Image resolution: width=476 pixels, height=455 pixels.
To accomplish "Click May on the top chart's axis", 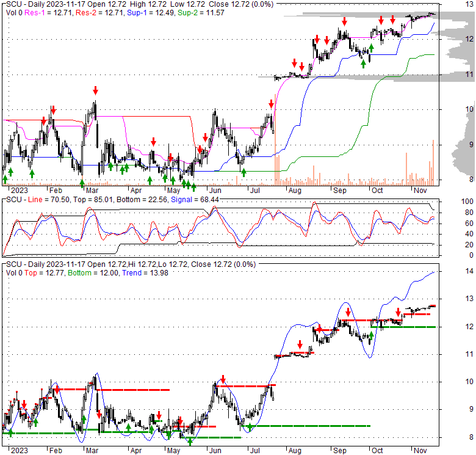I will [173, 191].
